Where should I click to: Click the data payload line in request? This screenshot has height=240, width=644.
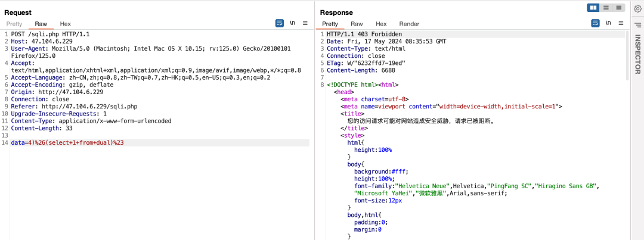(67, 143)
